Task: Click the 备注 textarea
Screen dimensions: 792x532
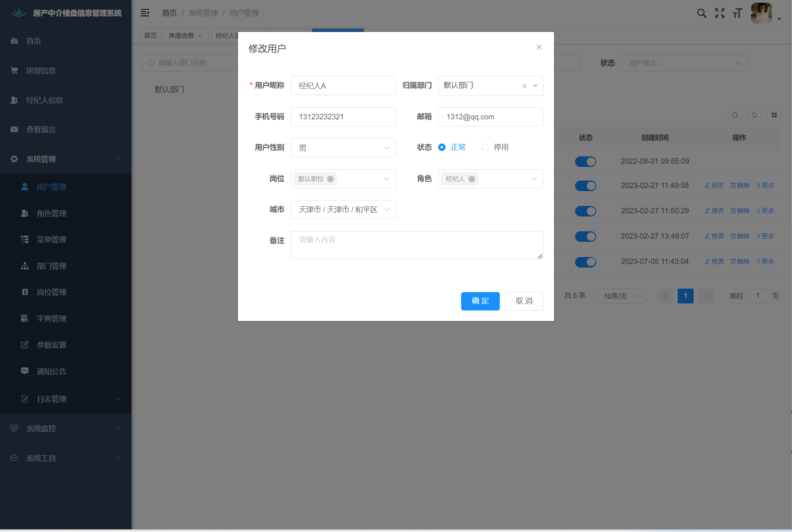Action: point(416,245)
